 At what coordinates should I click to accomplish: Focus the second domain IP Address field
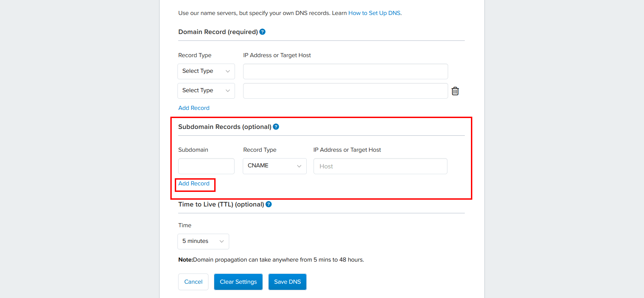[x=345, y=90]
